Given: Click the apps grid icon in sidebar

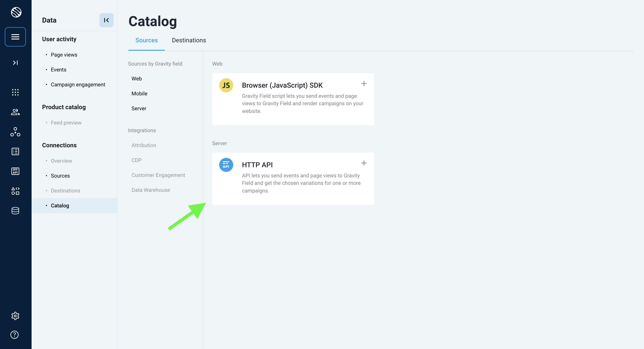Looking at the screenshot, I should [x=15, y=92].
